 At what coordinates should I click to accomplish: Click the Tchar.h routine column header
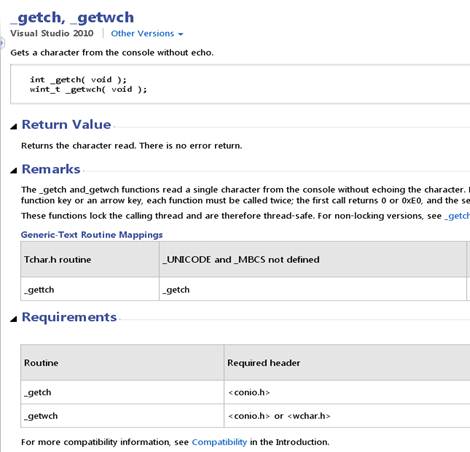[x=90, y=259]
